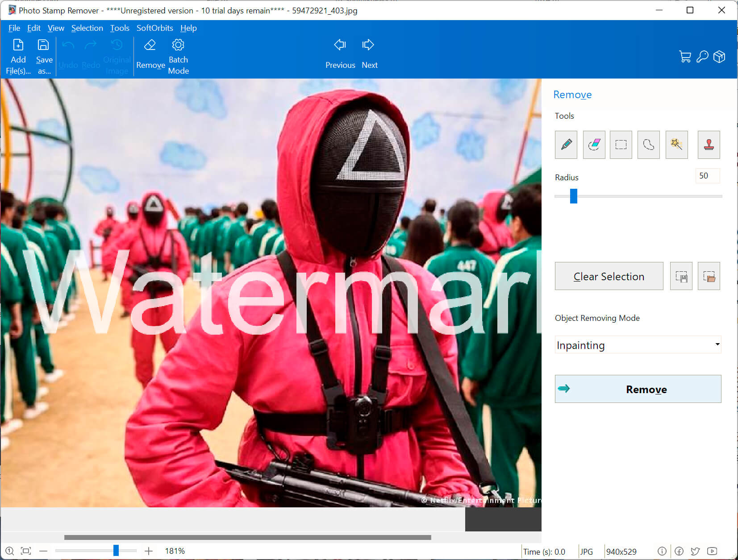Click the horizontal image scrollbar

pyautogui.click(x=248, y=537)
